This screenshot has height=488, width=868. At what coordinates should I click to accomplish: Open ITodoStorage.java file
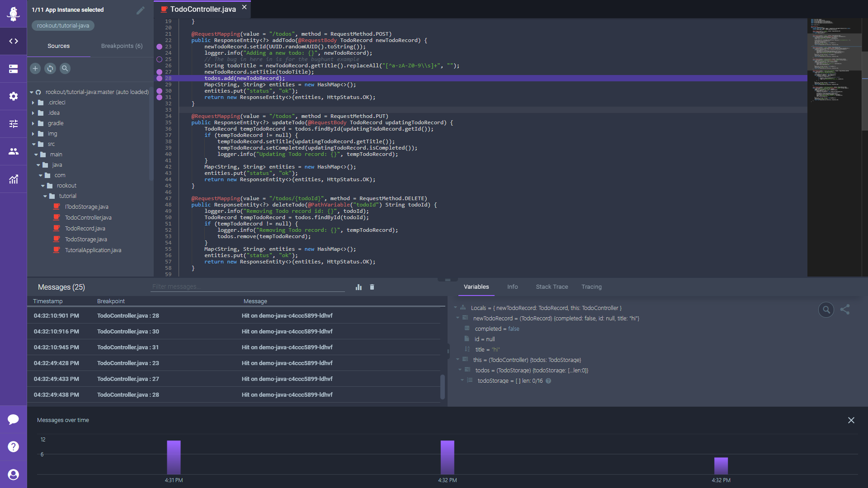tap(86, 207)
